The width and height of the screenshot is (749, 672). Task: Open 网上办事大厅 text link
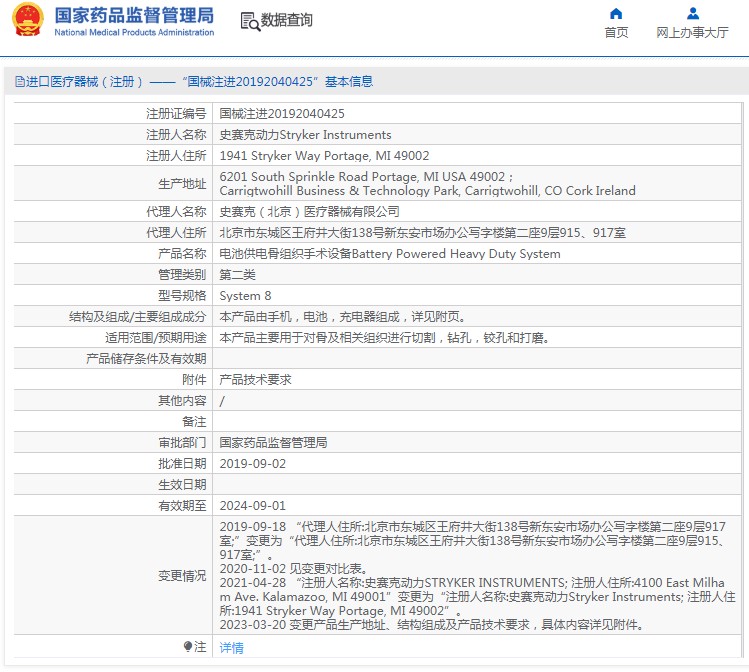coord(692,32)
